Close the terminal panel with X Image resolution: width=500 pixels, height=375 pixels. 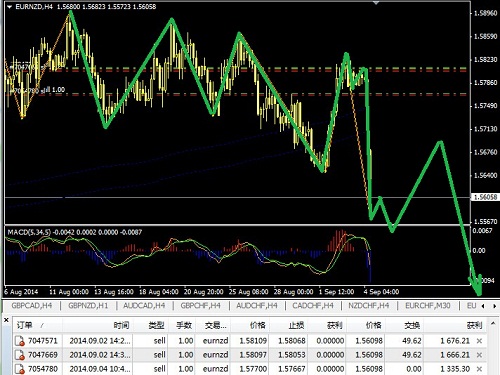6,320
